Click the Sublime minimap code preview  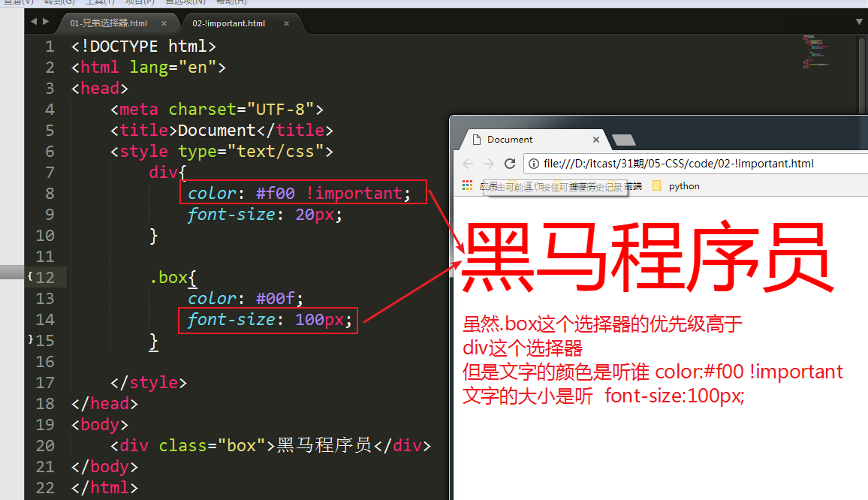click(x=816, y=52)
